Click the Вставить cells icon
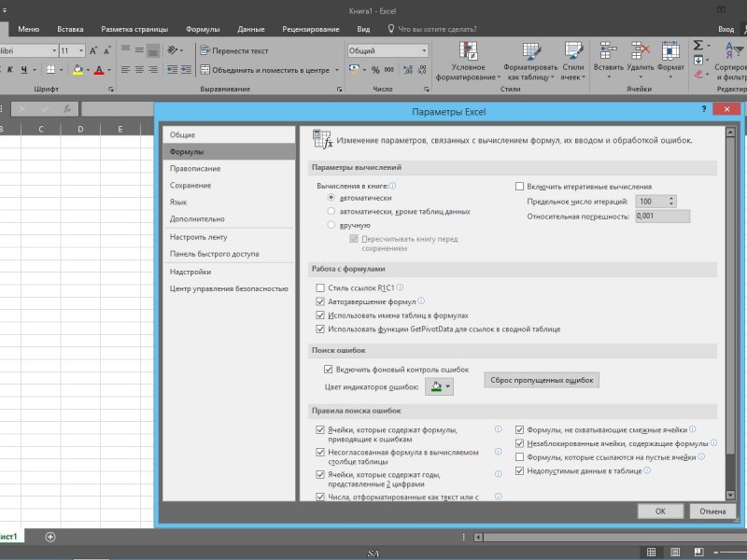The image size is (747, 560). point(609,50)
